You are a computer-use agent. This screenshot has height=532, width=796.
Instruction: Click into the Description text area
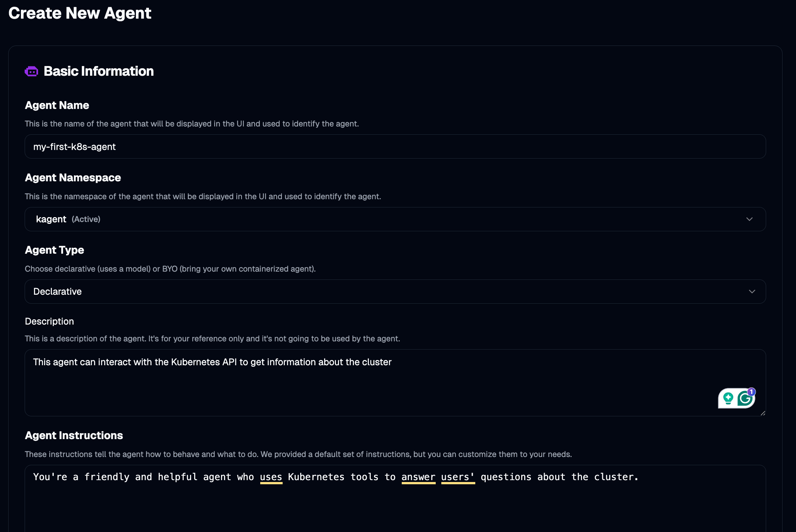373,383
